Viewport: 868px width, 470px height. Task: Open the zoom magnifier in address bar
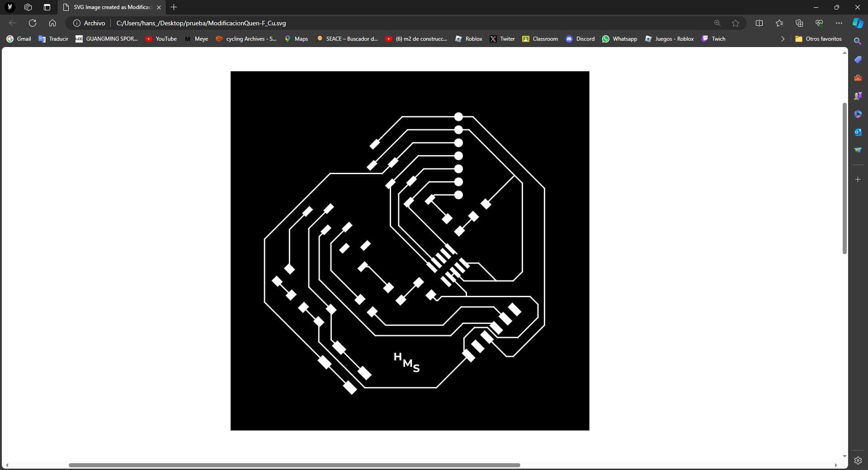click(717, 23)
